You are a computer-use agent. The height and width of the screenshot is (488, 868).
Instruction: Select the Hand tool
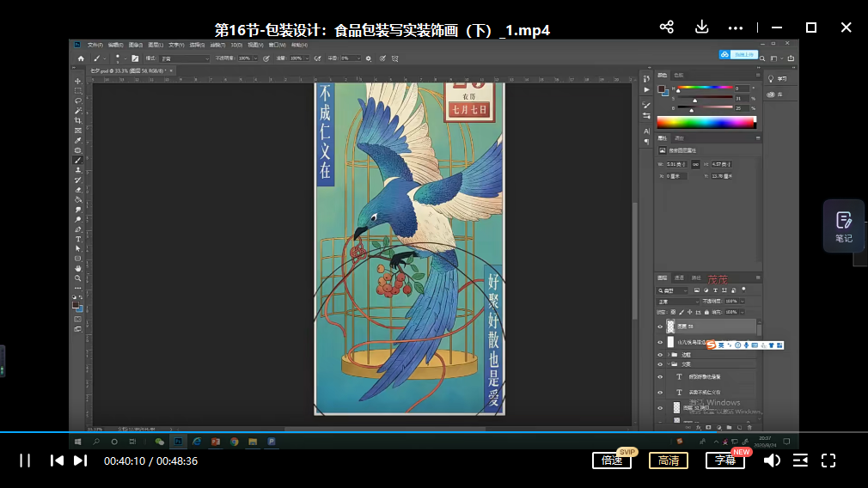(78, 268)
